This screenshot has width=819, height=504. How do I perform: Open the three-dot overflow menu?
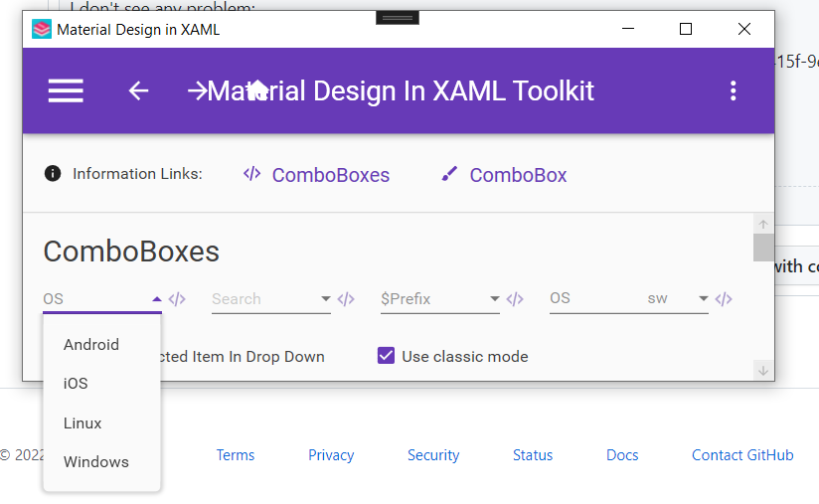click(x=734, y=90)
